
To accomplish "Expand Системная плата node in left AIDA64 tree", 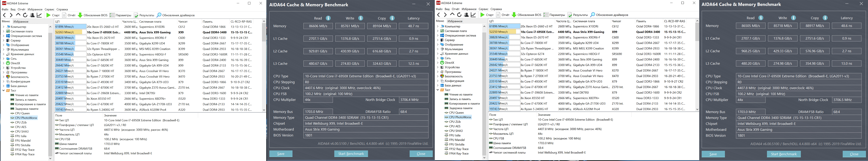I will point(3,31).
